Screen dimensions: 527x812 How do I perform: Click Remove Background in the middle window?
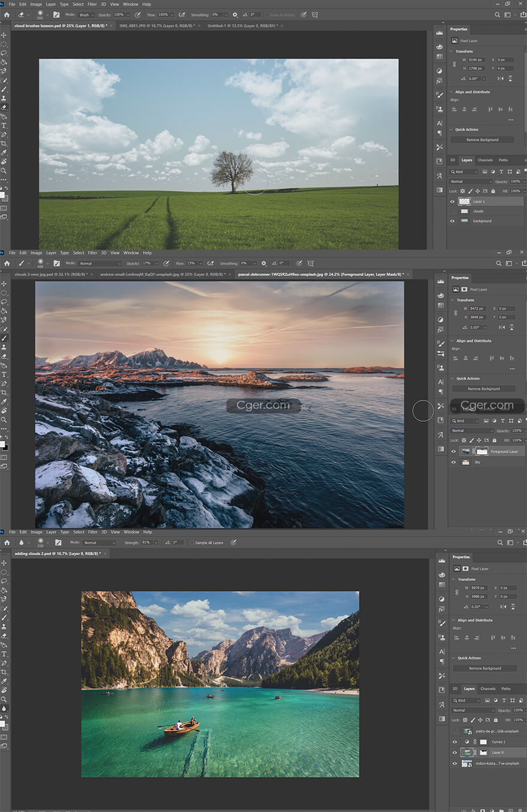[x=483, y=389]
